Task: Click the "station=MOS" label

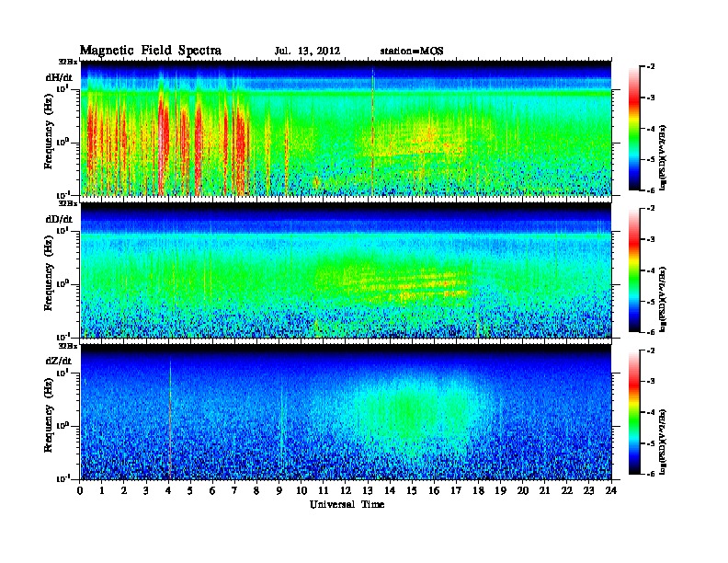Action: [412, 51]
